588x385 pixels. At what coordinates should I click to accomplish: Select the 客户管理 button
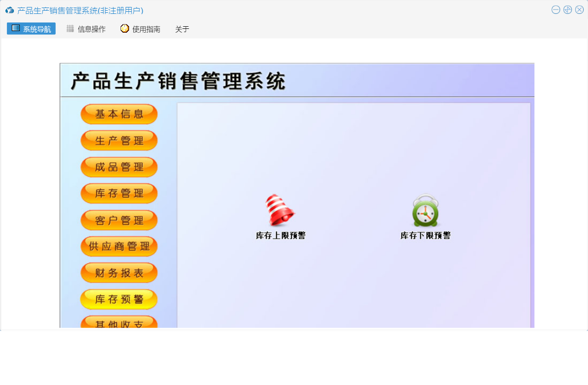[x=119, y=220]
